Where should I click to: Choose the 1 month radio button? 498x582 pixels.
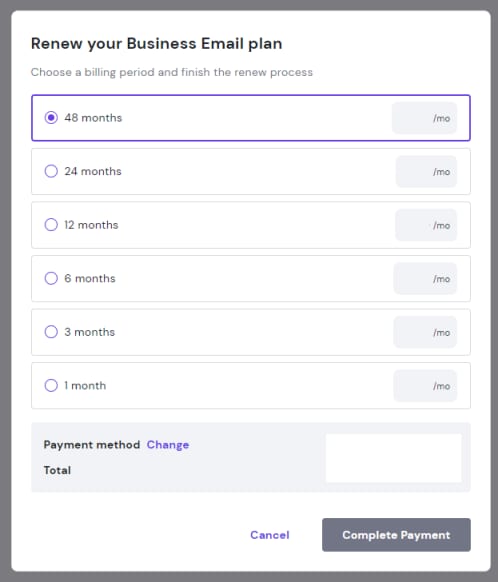click(x=51, y=385)
